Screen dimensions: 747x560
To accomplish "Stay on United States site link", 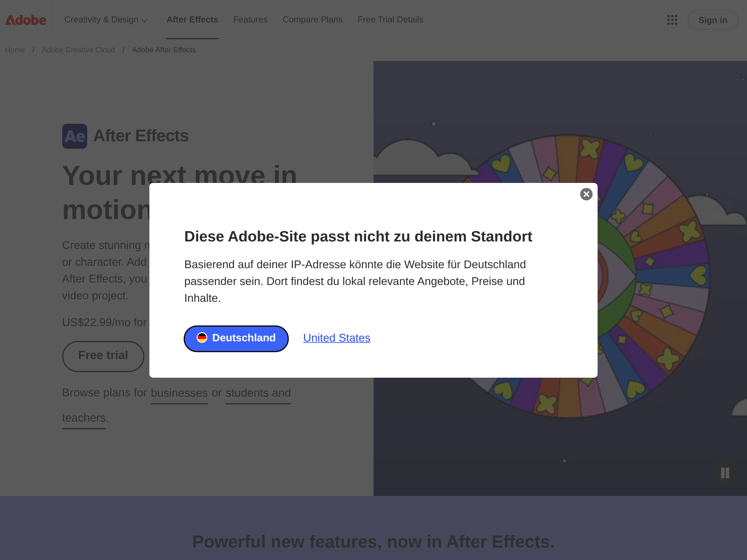I will pos(336,338).
